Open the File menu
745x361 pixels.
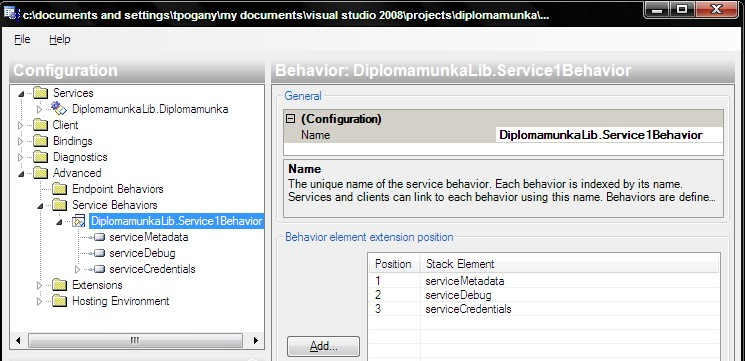[22, 39]
